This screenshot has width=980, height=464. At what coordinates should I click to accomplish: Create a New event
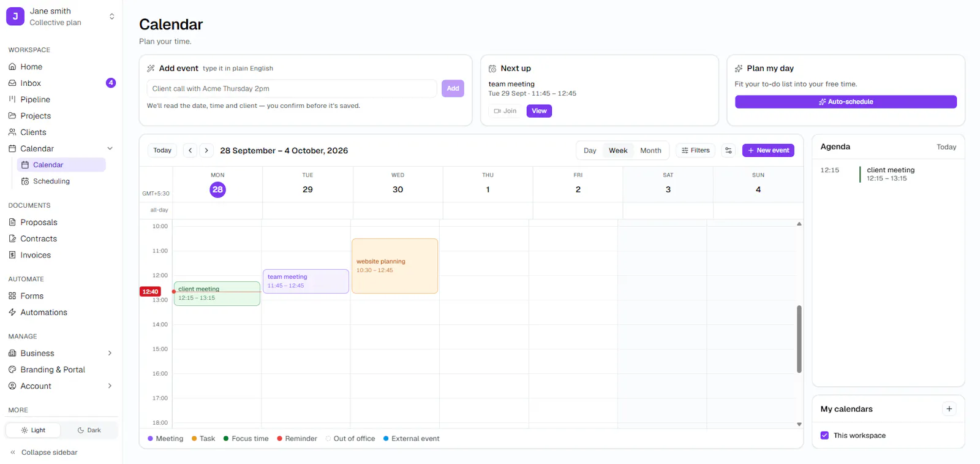point(768,151)
